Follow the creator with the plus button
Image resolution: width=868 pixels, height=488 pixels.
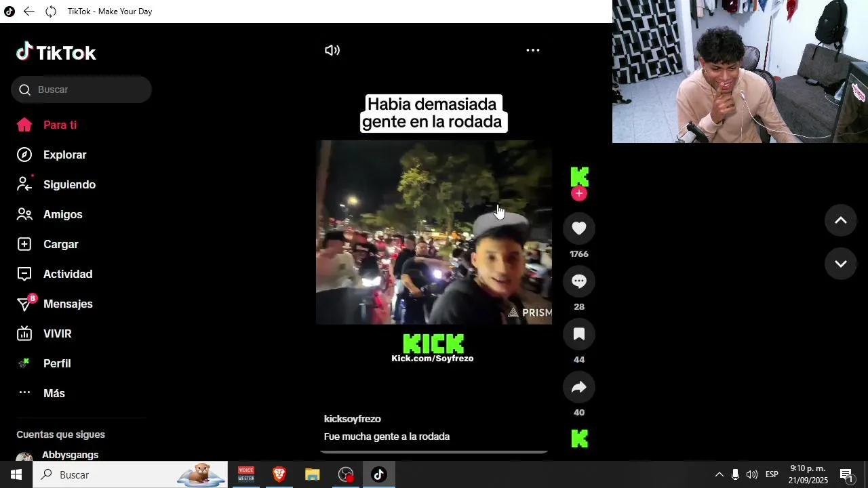point(579,194)
